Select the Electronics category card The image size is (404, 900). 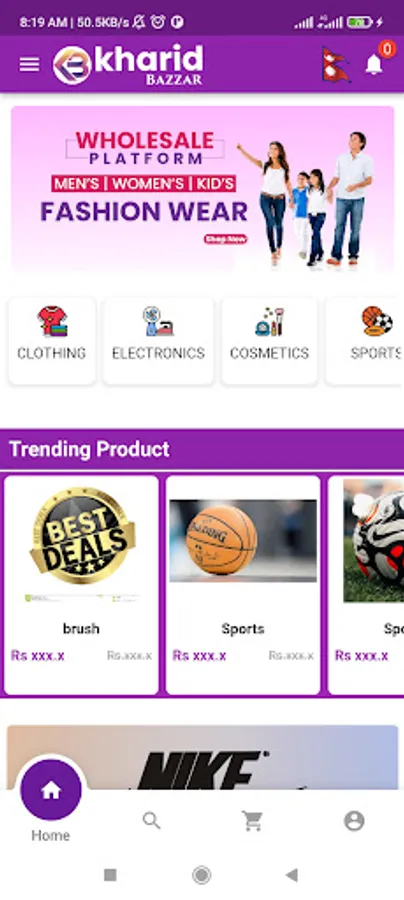[x=158, y=341]
